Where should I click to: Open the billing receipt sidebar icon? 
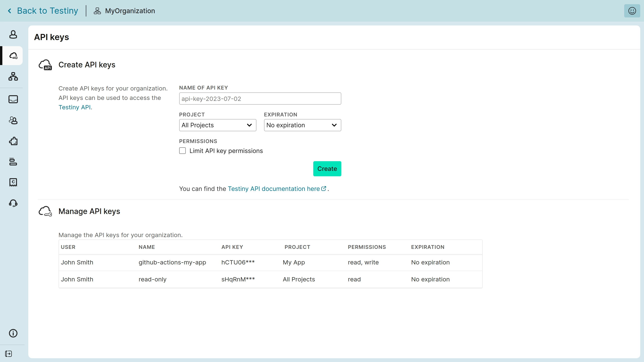[13, 182]
